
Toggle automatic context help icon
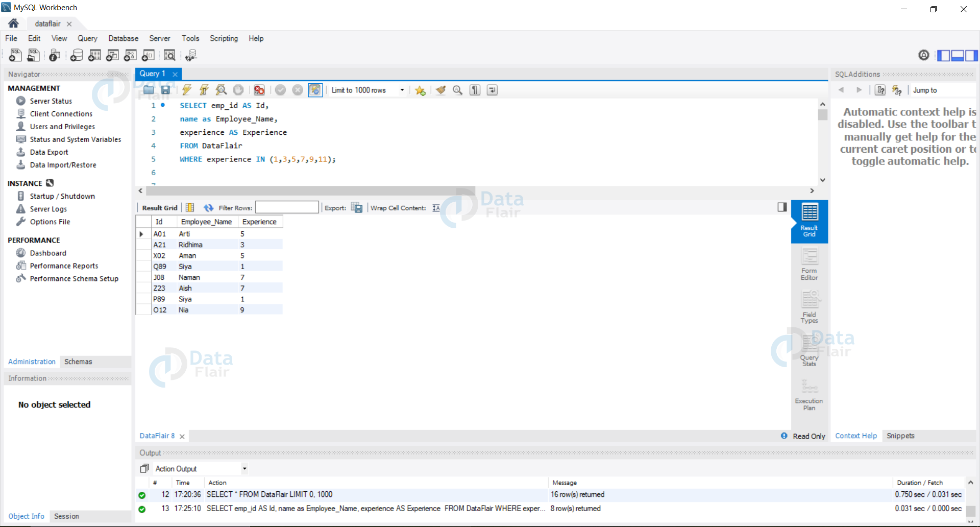click(x=897, y=90)
